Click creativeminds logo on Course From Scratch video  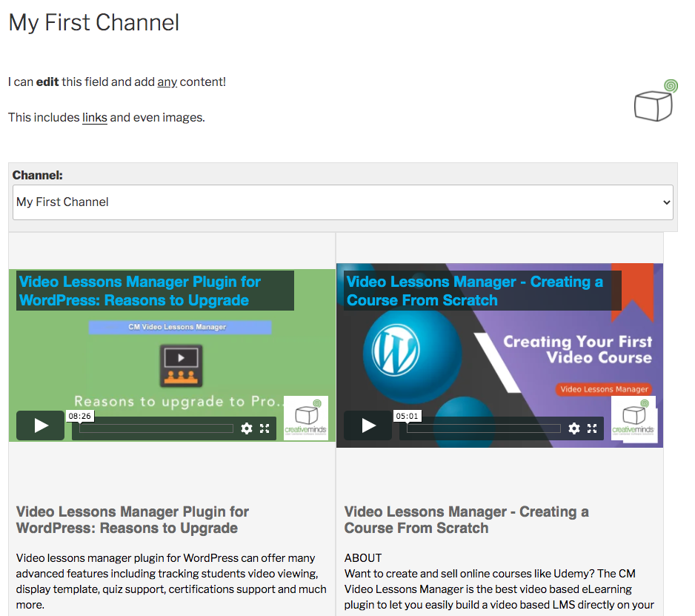coord(634,418)
